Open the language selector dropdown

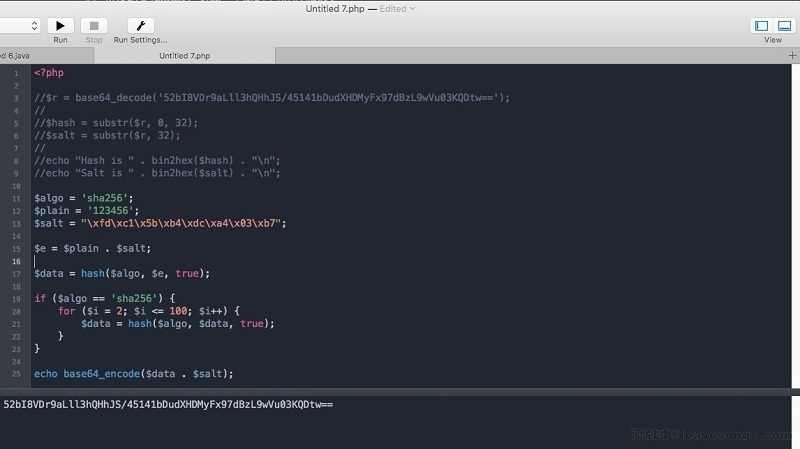coord(20,25)
